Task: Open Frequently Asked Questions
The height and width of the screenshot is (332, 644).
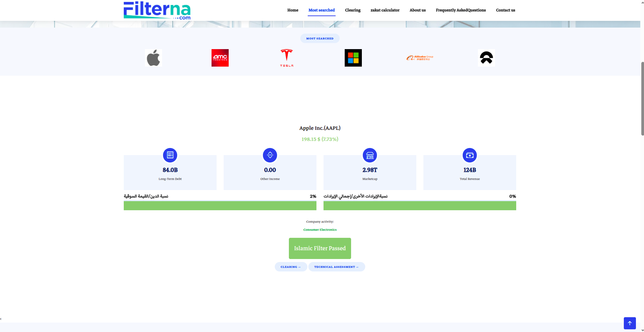Action: (x=461, y=10)
